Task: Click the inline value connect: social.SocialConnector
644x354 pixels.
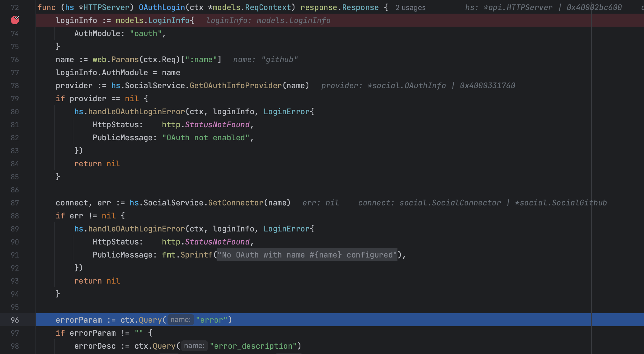Action: (x=429, y=202)
